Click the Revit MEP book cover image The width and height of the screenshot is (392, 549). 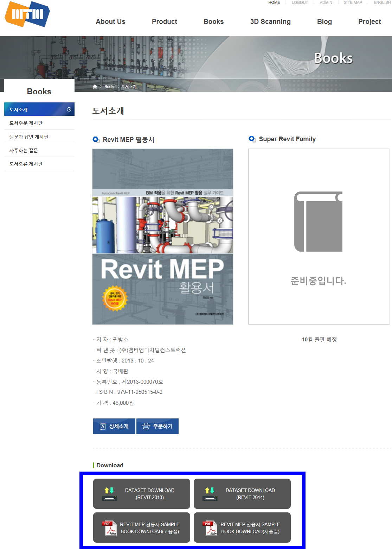(163, 236)
